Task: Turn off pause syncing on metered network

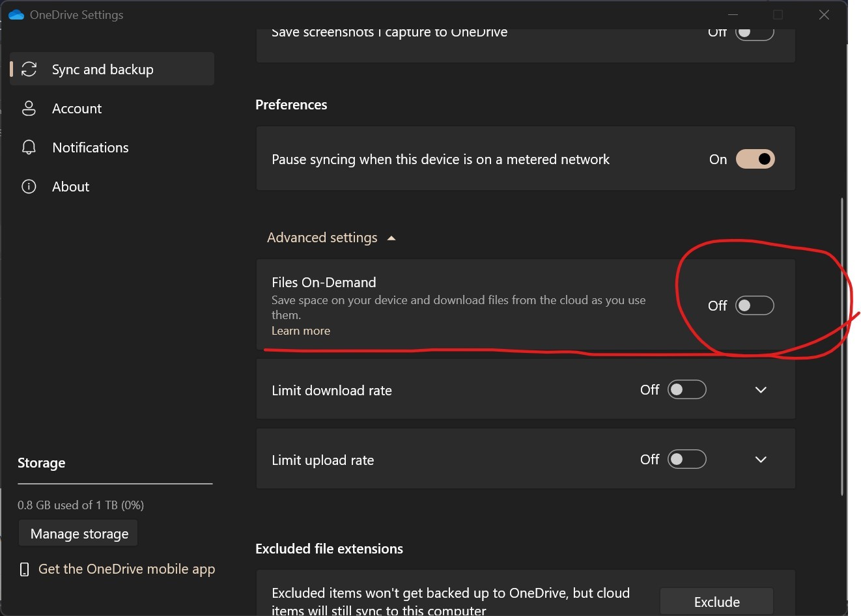Action: pyautogui.click(x=755, y=159)
